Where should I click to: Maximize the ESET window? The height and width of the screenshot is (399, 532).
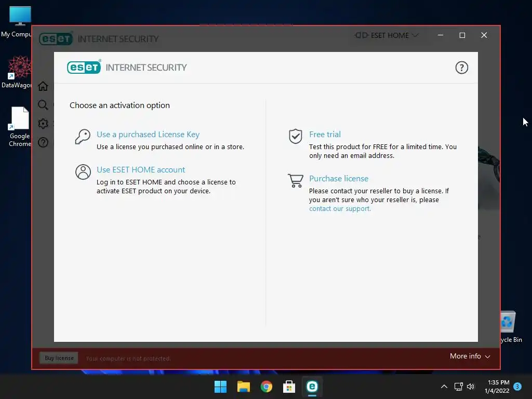tap(462, 35)
